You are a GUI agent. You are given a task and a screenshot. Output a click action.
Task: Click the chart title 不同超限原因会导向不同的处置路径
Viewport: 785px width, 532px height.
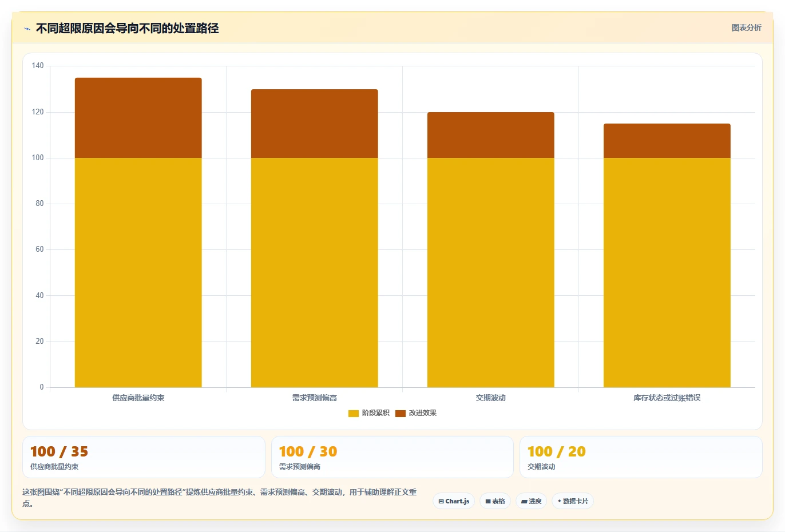tap(127, 28)
